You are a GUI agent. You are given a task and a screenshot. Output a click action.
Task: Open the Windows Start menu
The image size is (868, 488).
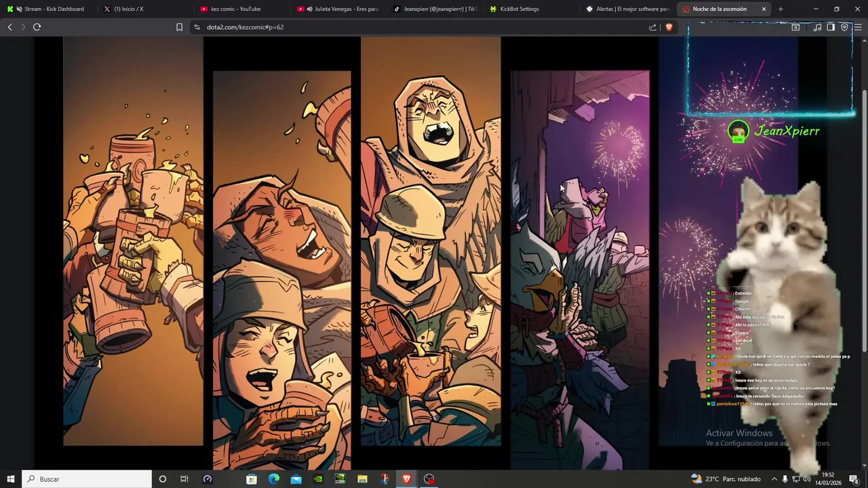pyautogui.click(x=11, y=479)
